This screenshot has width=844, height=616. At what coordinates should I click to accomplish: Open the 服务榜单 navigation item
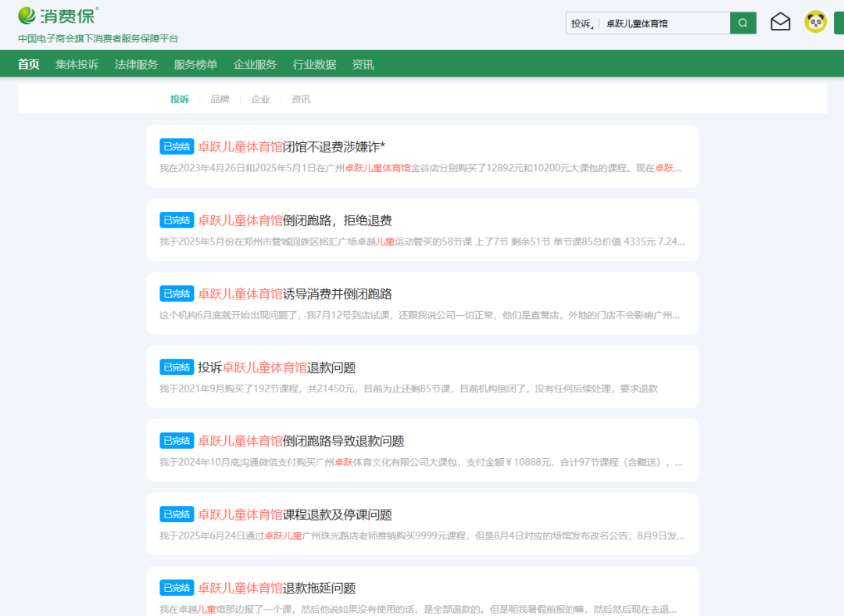[195, 64]
